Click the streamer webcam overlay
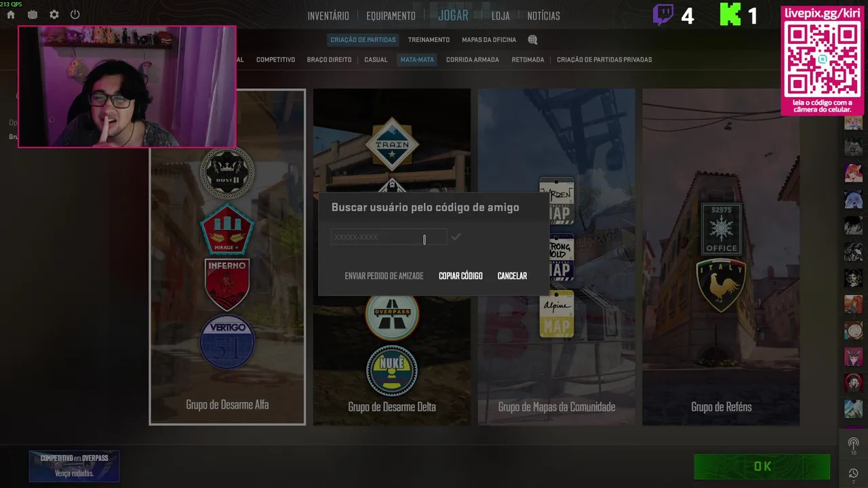The image size is (868, 488). [127, 87]
